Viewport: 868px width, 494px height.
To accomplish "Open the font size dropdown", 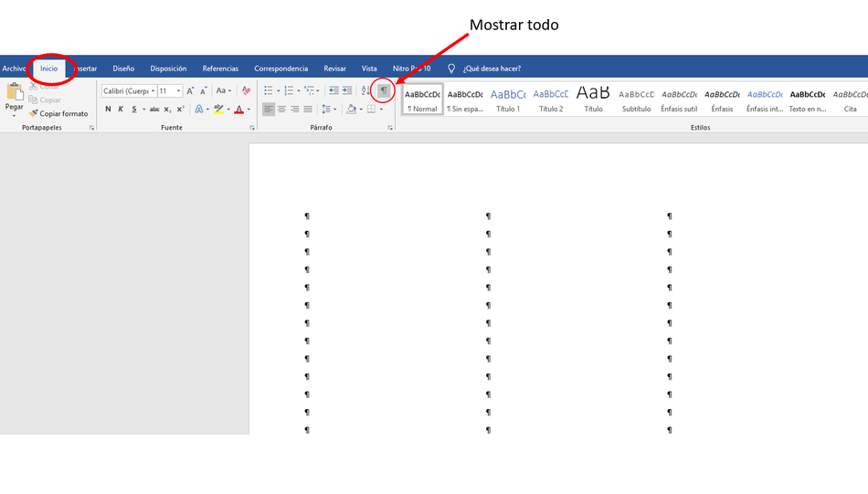I will 178,90.
